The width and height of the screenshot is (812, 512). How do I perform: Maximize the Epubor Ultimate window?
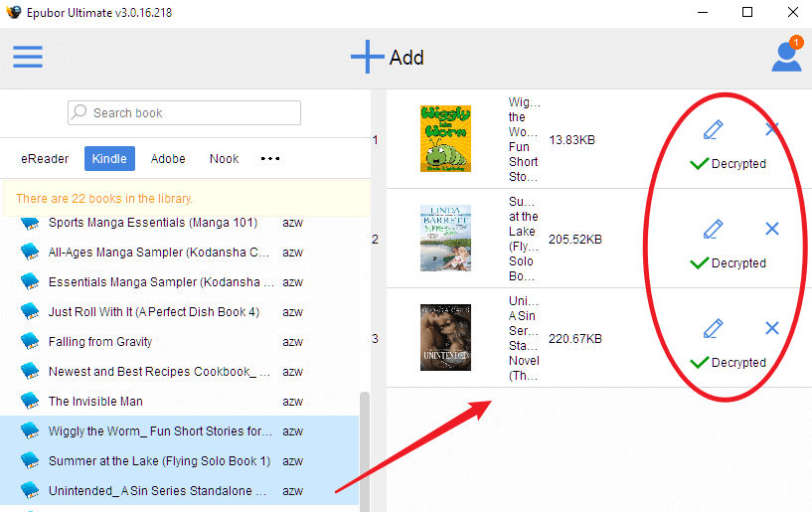pyautogui.click(x=747, y=12)
